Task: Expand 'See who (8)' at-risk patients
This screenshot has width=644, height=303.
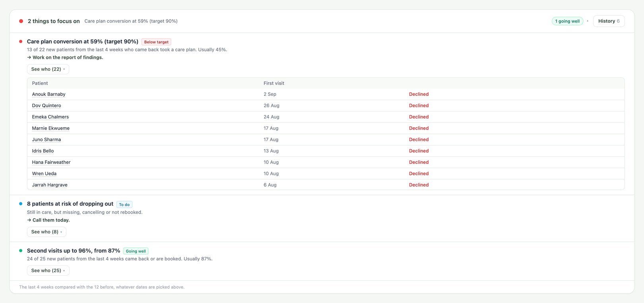Action: [47, 232]
